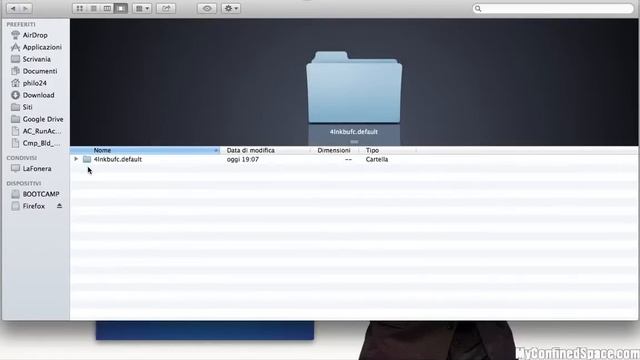
Task: Go forward with the Finder forward arrow
Action: (25, 8)
